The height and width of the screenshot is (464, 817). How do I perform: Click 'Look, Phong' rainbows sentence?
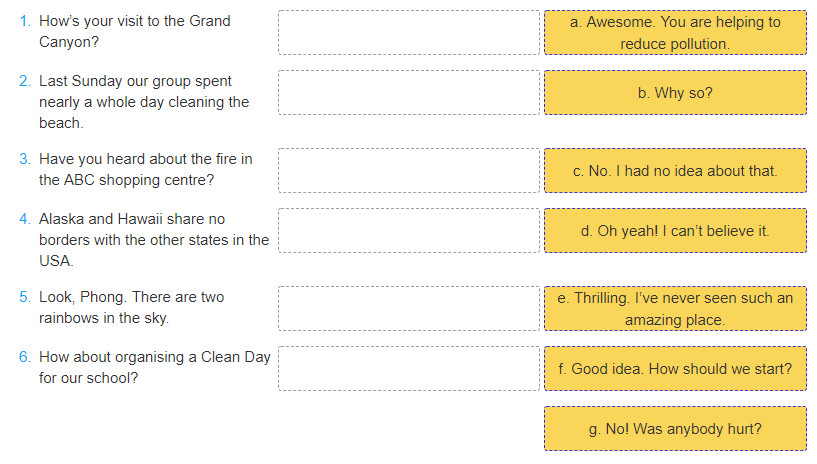pos(131,307)
